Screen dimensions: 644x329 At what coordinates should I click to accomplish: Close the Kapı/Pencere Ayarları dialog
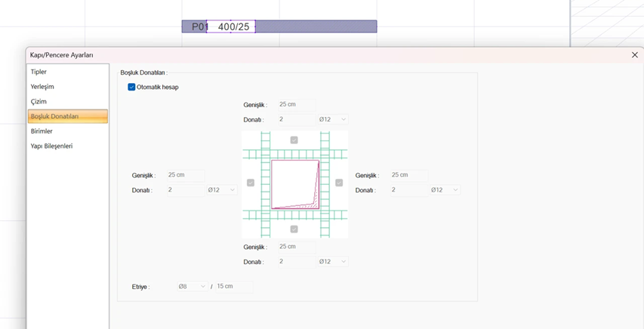pyautogui.click(x=634, y=55)
